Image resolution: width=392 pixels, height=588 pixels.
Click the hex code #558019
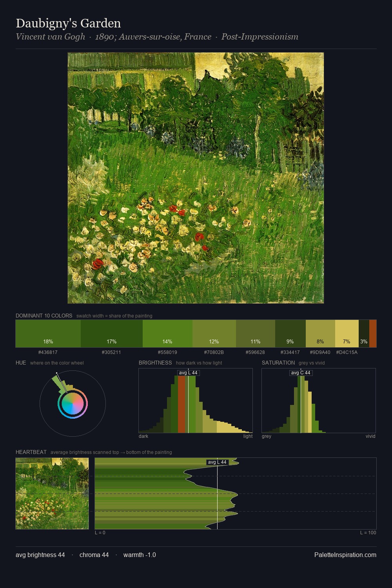point(167,352)
